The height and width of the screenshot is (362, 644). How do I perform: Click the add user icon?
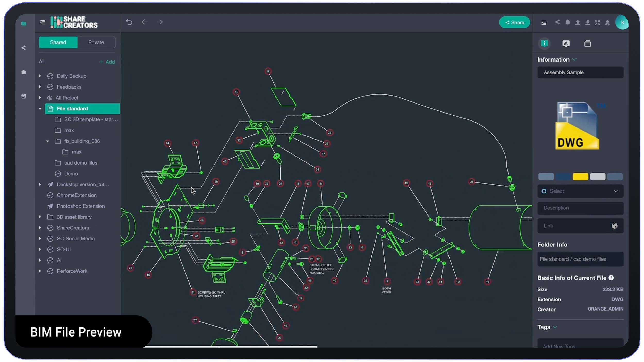tap(607, 23)
